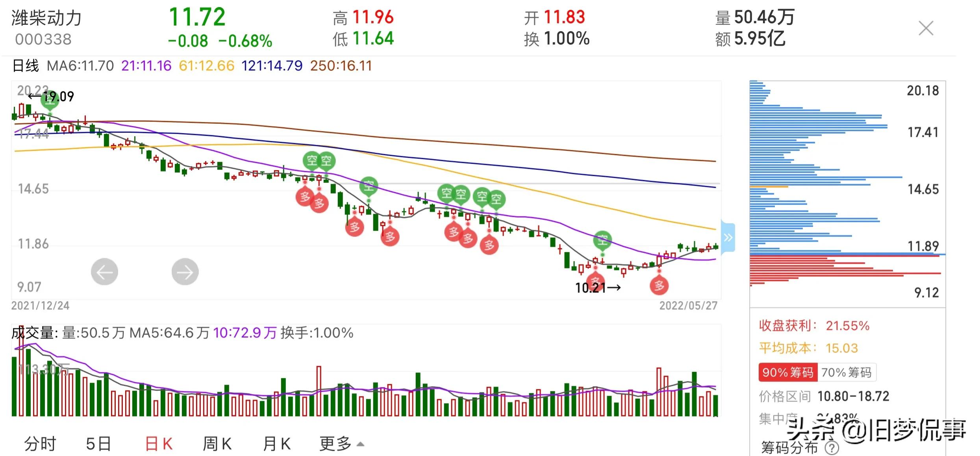Click the 筹码分布 label

pos(789,448)
